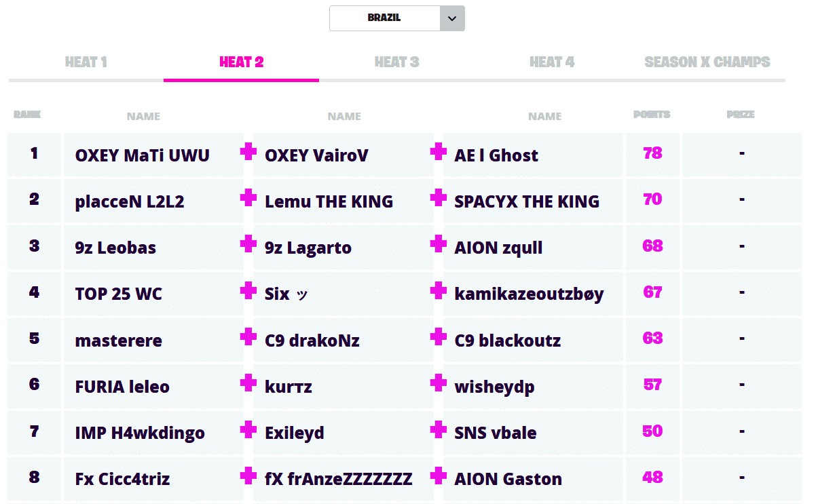Click plus icon before AION zqull

click(x=439, y=244)
